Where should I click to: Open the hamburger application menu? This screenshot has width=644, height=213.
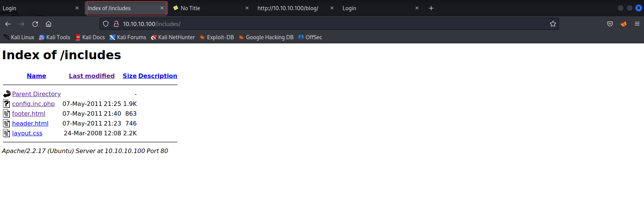pyautogui.click(x=637, y=24)
